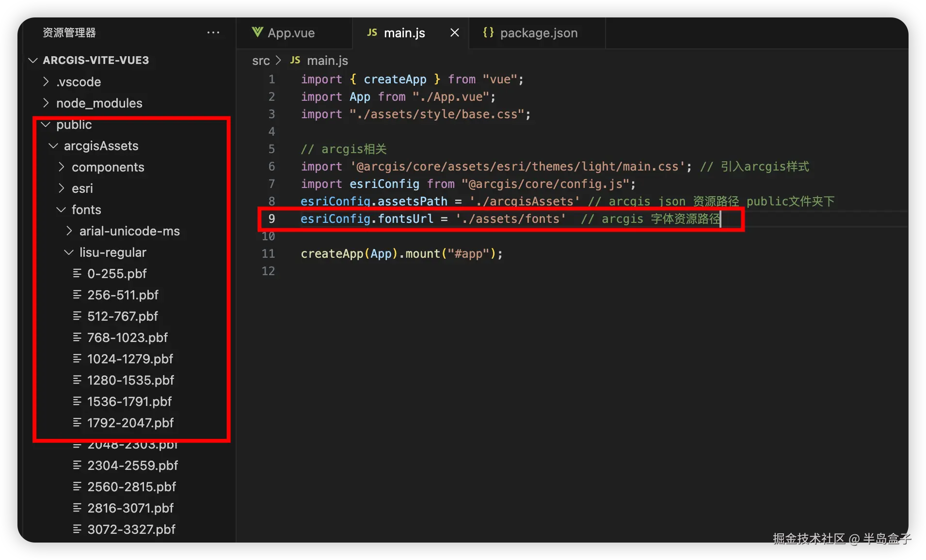Place cursor on the createApp(App).mount line

click(402, 254)
